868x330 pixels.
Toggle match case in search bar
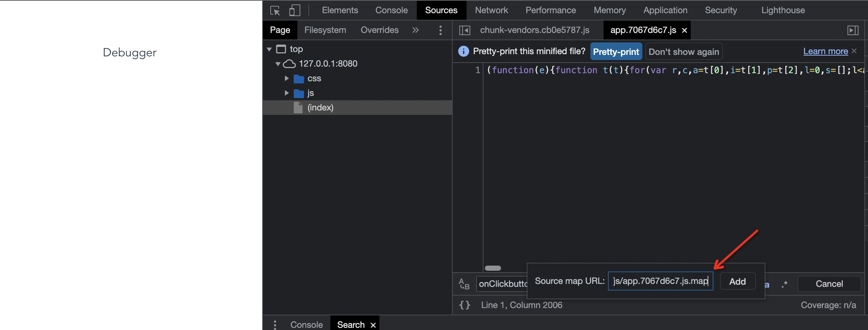pos(767,284)
